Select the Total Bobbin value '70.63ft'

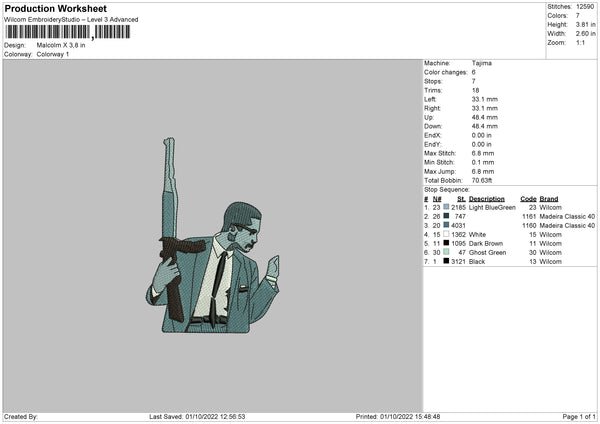(482, 180)
